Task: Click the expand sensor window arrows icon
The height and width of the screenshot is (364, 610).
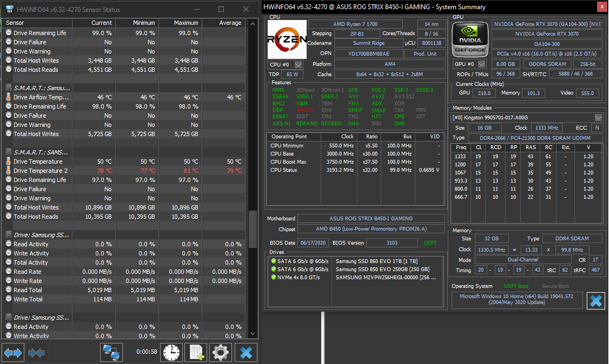Action: coord(13,352)
